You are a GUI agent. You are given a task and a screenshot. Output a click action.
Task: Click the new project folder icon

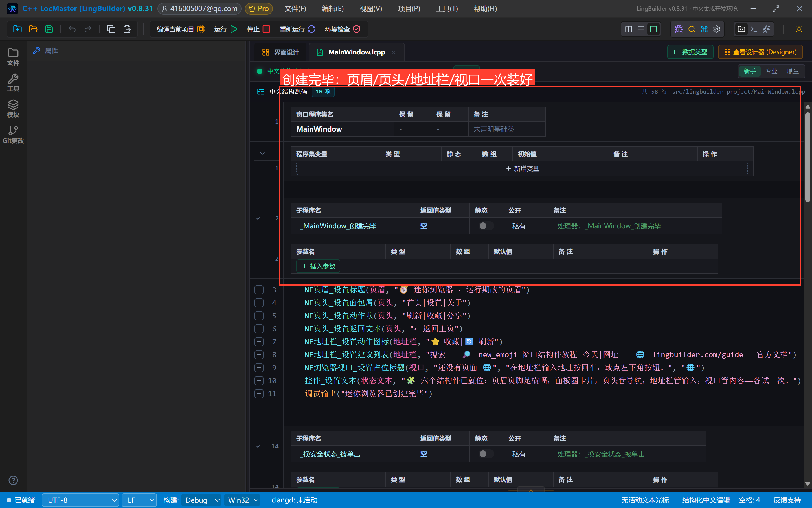[17, 29]
